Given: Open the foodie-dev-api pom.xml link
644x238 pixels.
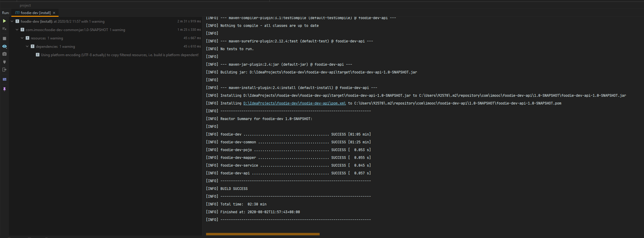Looking at the screenshot, I should coord(295,103).
